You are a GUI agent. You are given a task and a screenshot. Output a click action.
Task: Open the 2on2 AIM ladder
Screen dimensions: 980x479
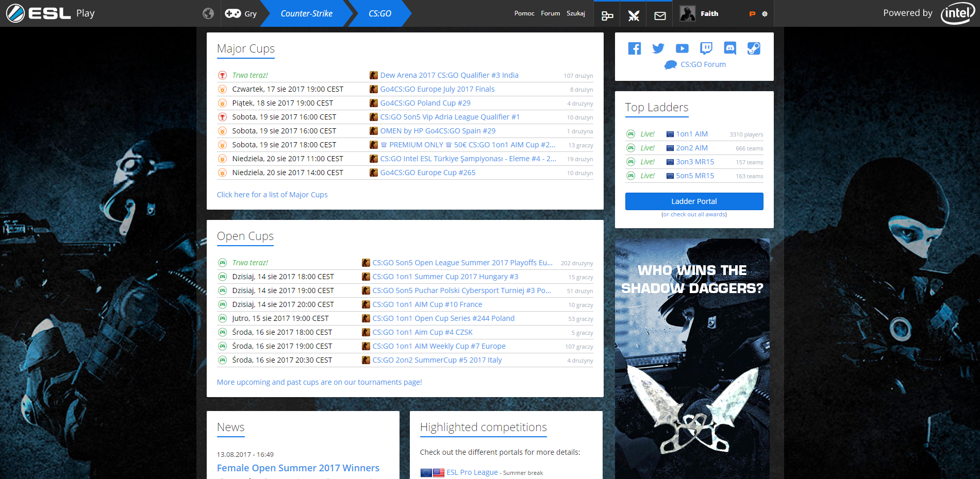(x=692, y=148)
